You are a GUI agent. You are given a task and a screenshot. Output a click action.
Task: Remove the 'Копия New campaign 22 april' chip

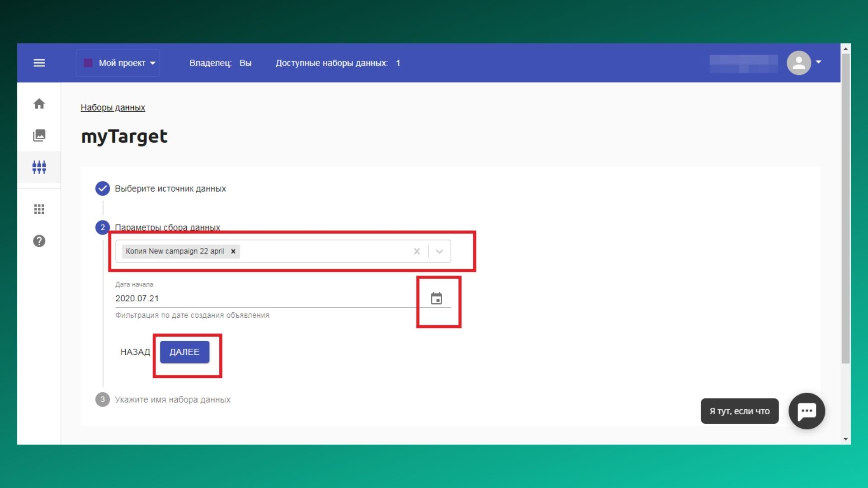233,251
